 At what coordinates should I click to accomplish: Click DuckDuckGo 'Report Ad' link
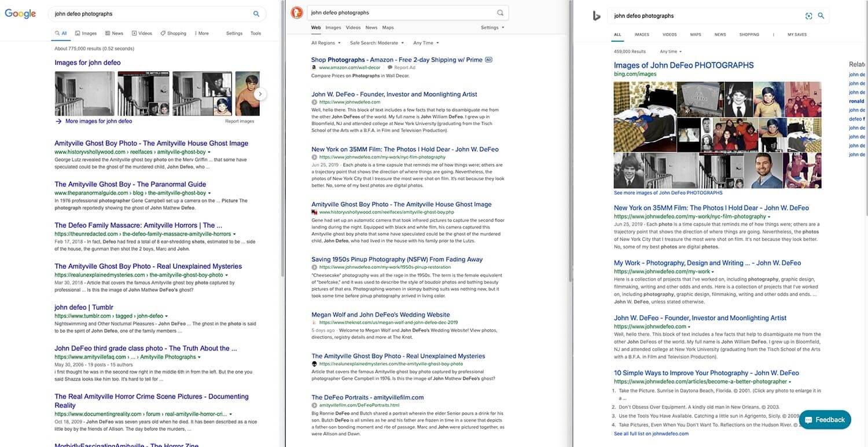pyautogui.click(x=402, y=68)
